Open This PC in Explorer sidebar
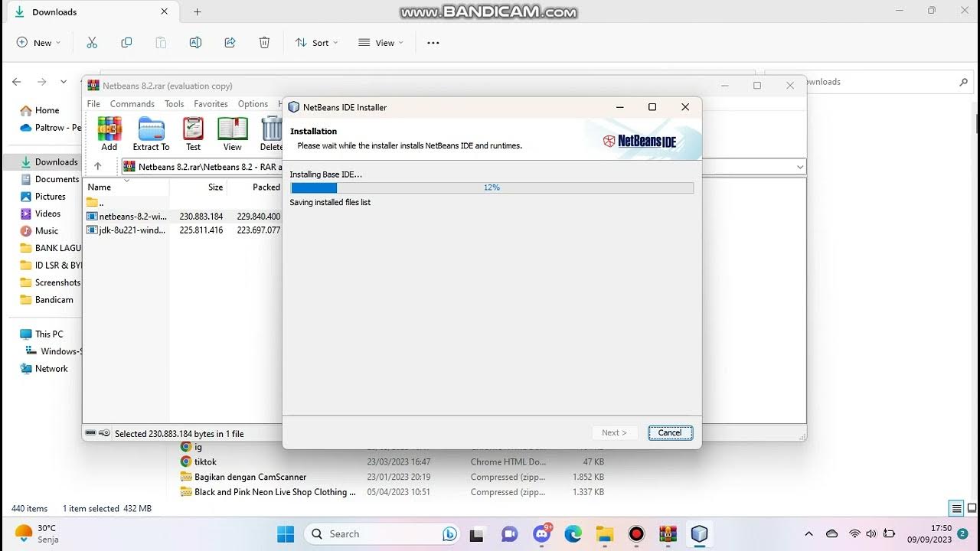 pos(49,334)
